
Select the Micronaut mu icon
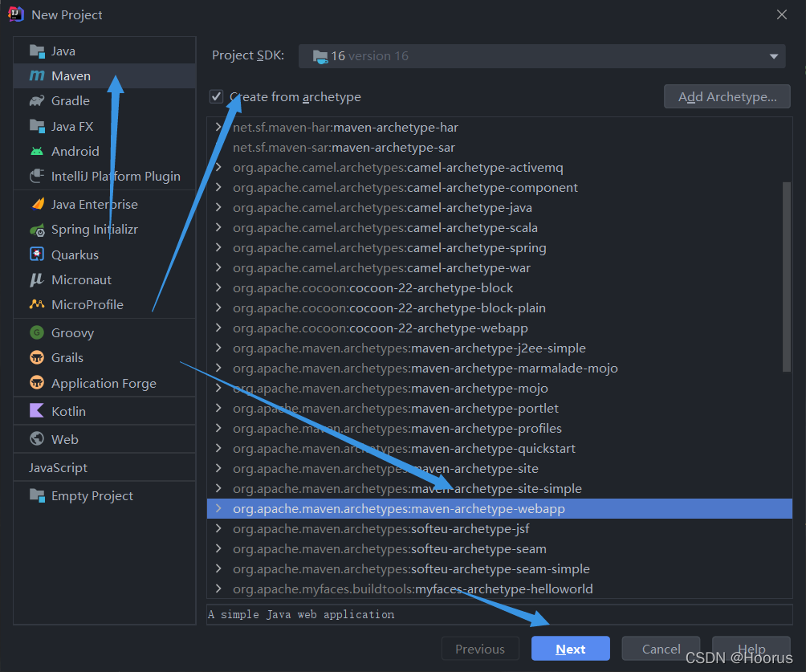pyautogui.click(x=37, y=279)
